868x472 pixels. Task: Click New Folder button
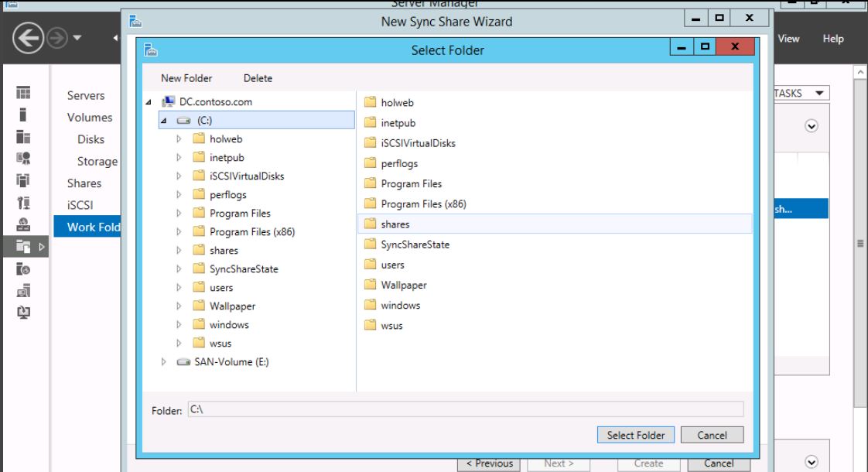186,78
